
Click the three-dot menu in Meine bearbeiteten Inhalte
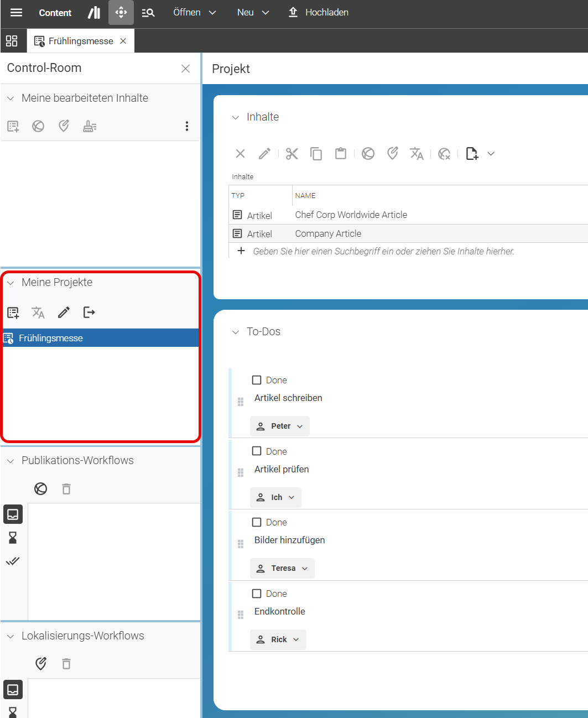(187, 126)
